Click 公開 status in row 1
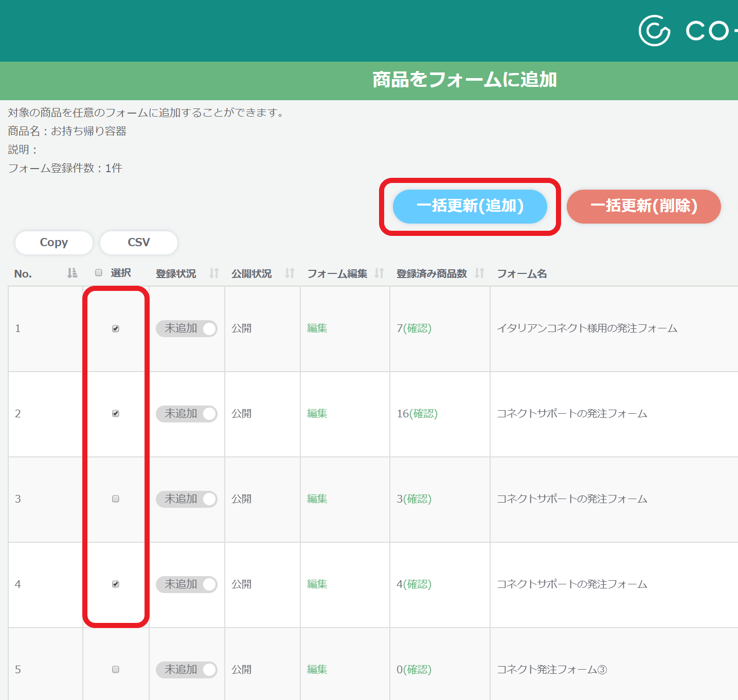The width and height of the screenshot is (738, 700). pyautogui.click(x=241, y=328)
